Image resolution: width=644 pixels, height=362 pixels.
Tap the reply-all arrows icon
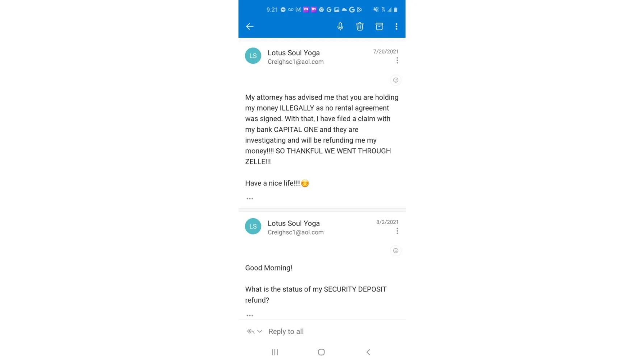point(251,331)
